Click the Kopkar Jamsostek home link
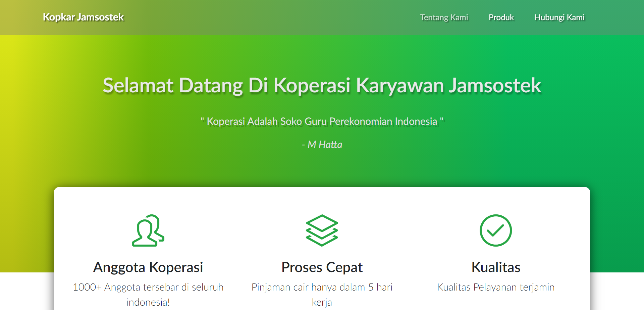Image resolution: width=644 pixels, height=310 pixels. [83, 17]
